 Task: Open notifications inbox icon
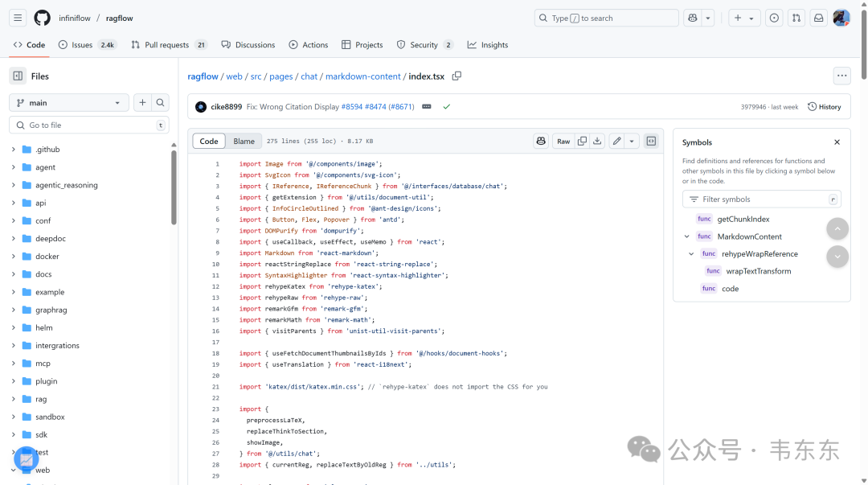pyautogui.click(x=818, y=18)
